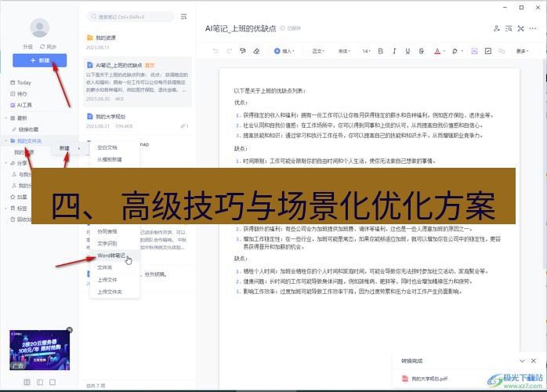The height and width of the screenshot is (392, 547).
Task: Click the purple image insert icon in toolbar
Action: 474,51
